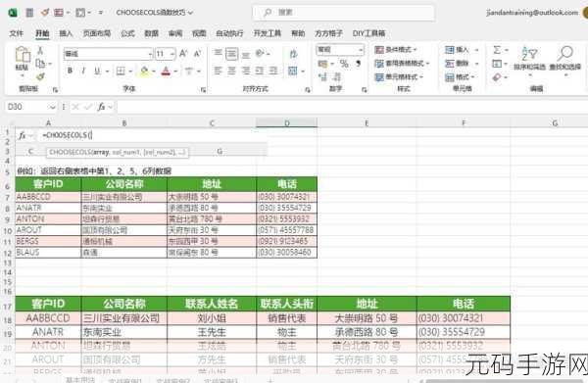588x383 pixels.
Task: Click the formula bar input area
Action: 352,107
